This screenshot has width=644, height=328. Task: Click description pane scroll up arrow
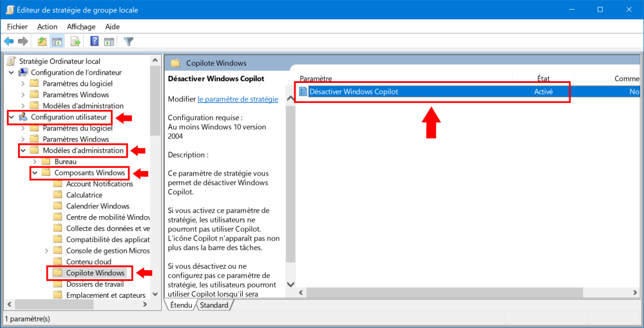click(291, 99)
